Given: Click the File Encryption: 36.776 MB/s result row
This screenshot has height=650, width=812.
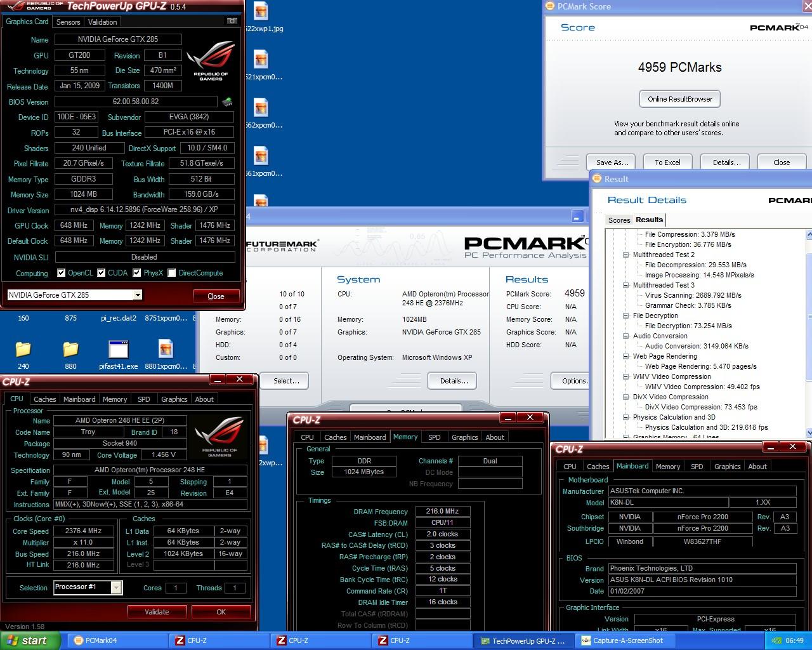Looking at the screenshot, I should click(x=688, y=244).
